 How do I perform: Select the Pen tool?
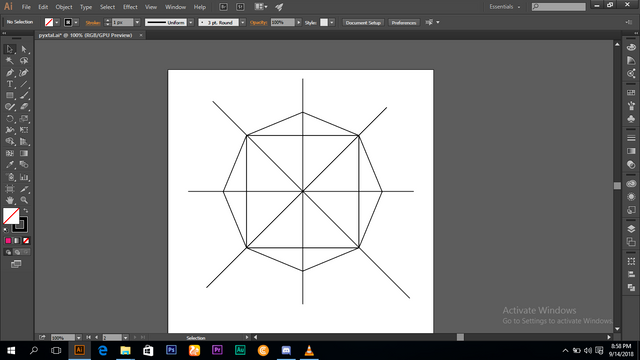pos(10,73)
